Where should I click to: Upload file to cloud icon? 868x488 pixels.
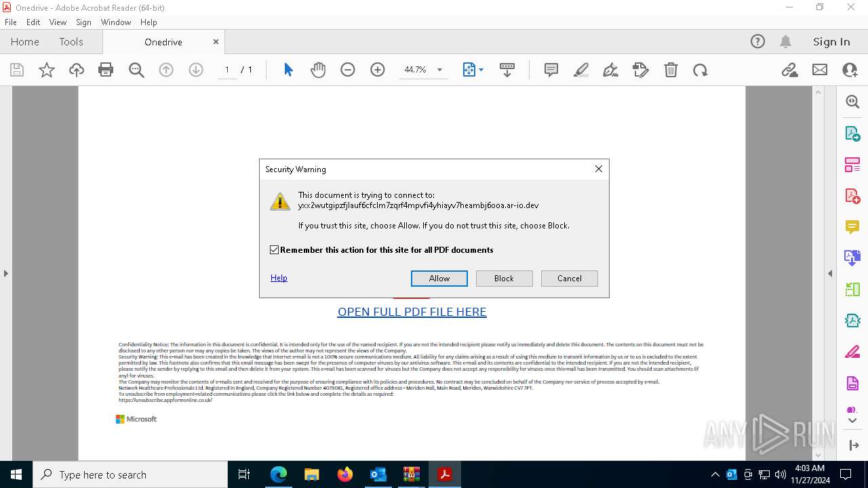point(77,70)
